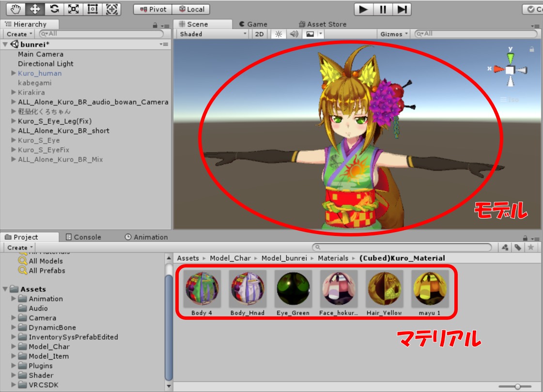
Task: Select the Hand tool
Action: [16, 9]
